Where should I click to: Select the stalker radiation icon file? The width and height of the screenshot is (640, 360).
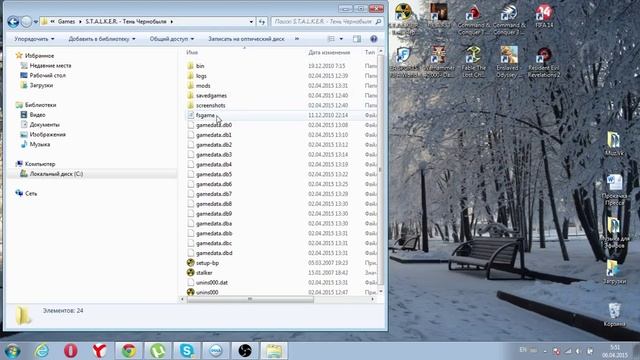[x=191, y=273]
